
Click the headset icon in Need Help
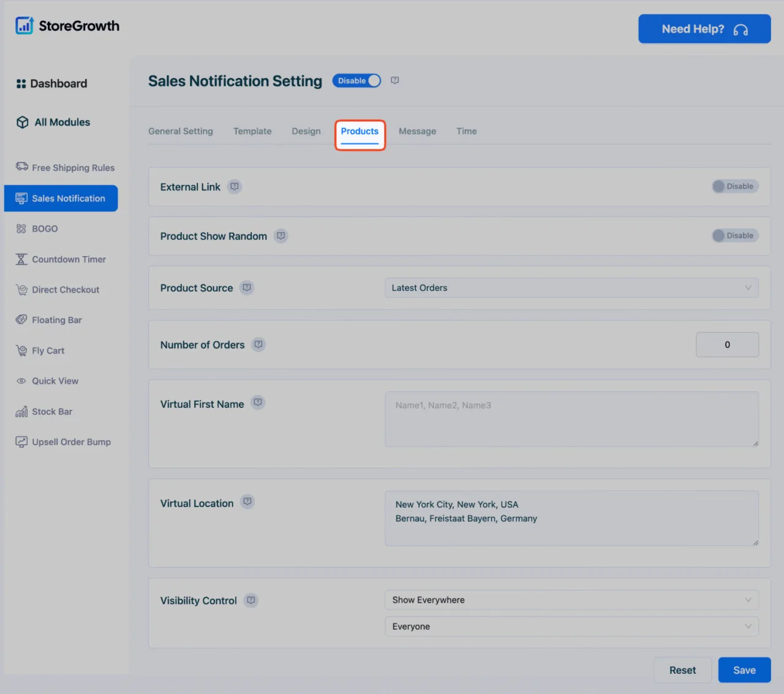(x=741, y=29)
